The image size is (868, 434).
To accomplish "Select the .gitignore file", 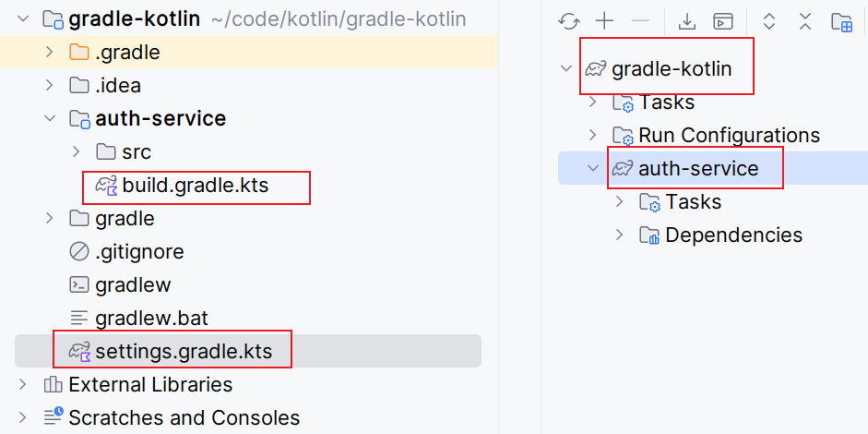I will coord(138,252).
